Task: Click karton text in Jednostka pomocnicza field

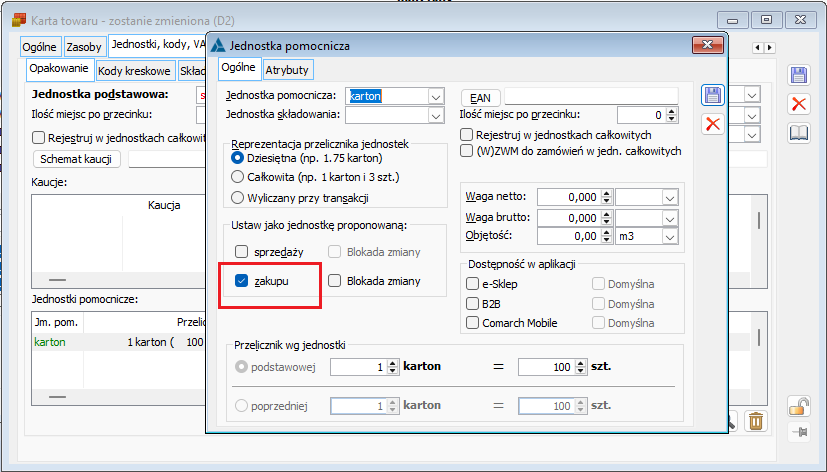Action: click(366, 97)
